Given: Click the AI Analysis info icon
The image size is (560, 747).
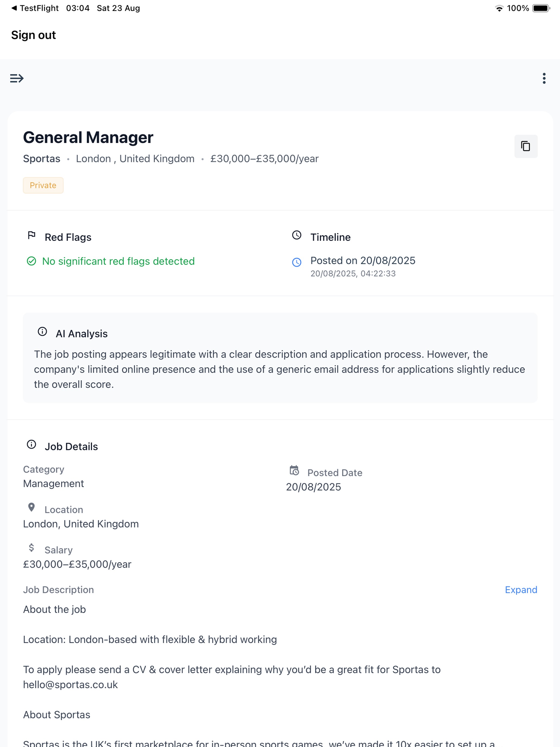Looking at the screenshot, I should (42, 331).
